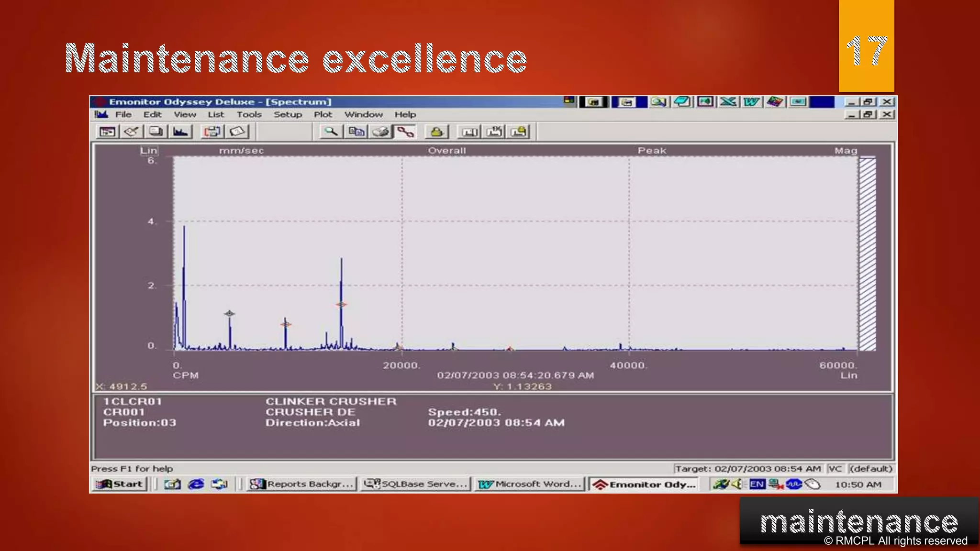980x551 pixels.
Task: Switch to Microsoft Word taskbar button
Action: tap(530, 484)
